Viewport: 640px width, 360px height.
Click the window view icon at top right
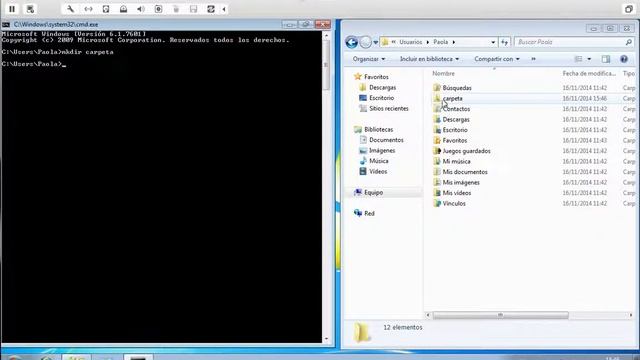tap(629, 9)
